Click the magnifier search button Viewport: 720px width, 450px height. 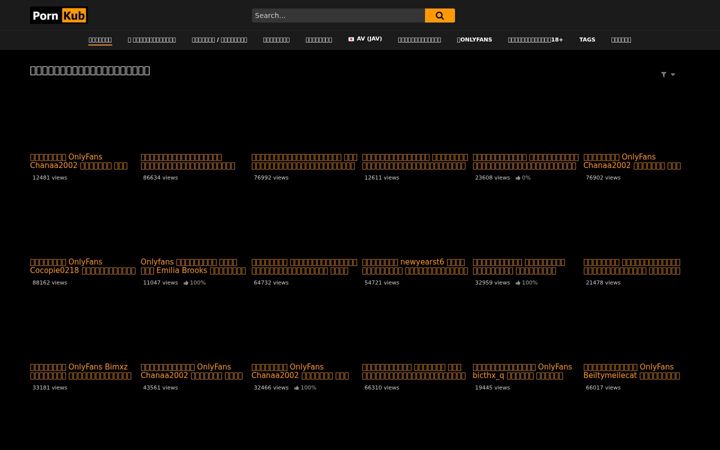tap(439, 16)
